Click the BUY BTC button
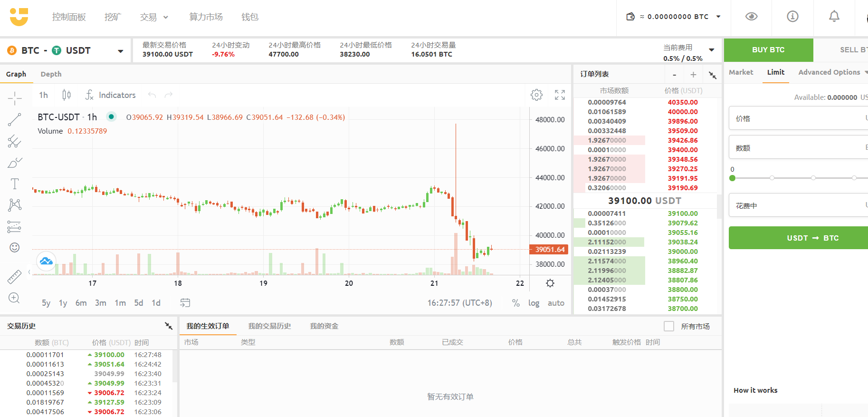This screenshot has height=417, width=868. [768, 50]
